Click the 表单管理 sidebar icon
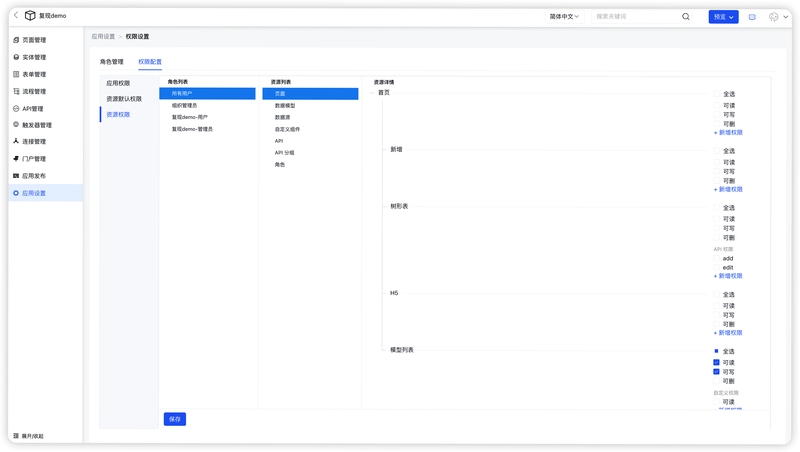Screen dimensions: 800x452 16,74
